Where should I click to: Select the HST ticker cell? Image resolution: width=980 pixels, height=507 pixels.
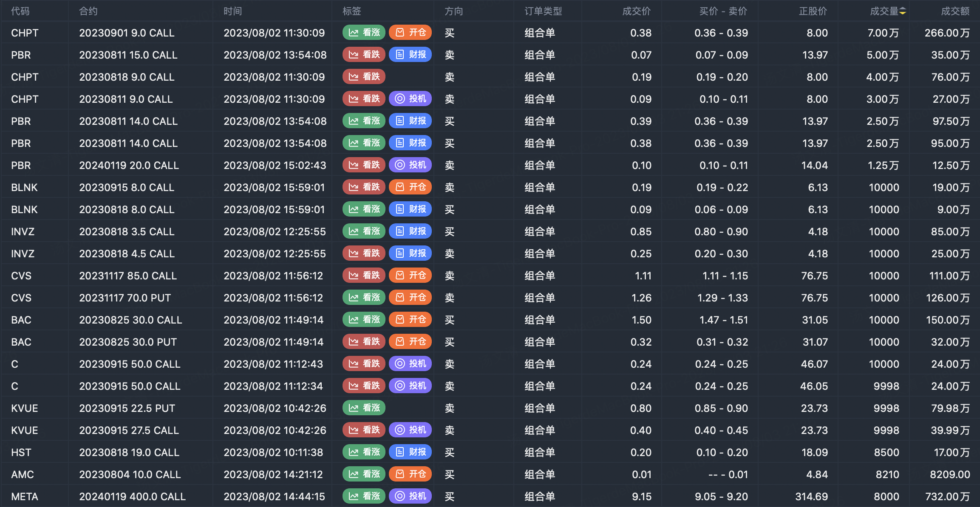click(21, 452)
